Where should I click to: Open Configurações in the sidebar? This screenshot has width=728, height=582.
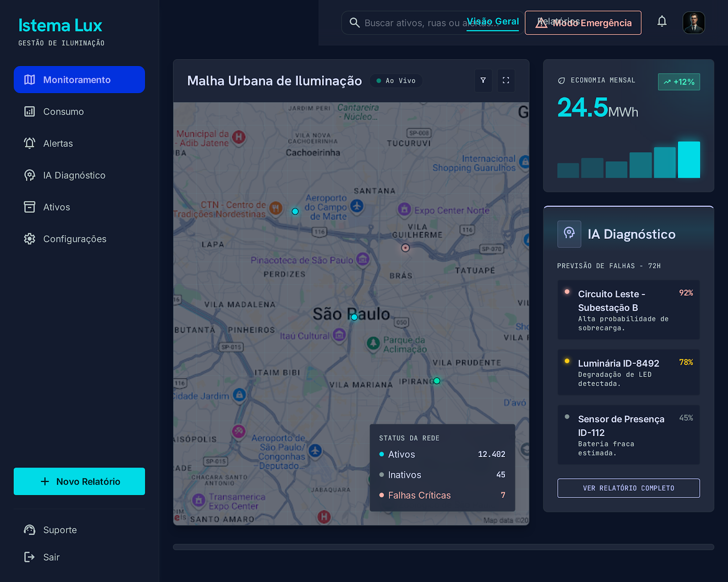79,239
